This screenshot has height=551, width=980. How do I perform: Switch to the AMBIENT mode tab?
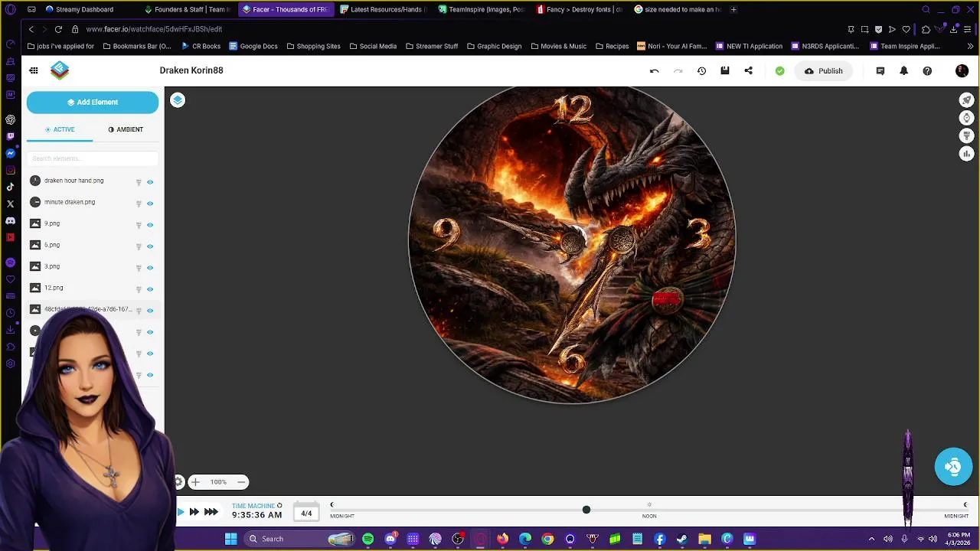[126, 129]
